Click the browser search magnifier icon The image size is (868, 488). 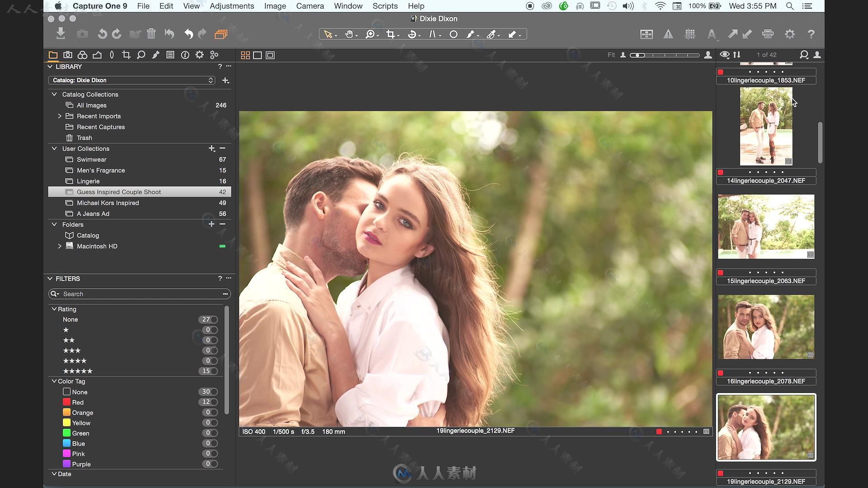click(x=804, y=55)
